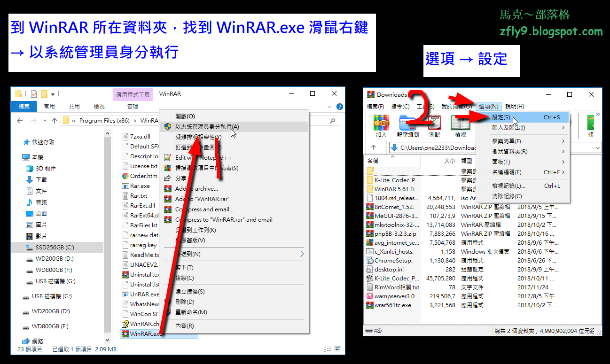This screenshot has height=364, width=610.
Task: Open the 說明(H) menu in WinRAR
Action: (515, 107)
